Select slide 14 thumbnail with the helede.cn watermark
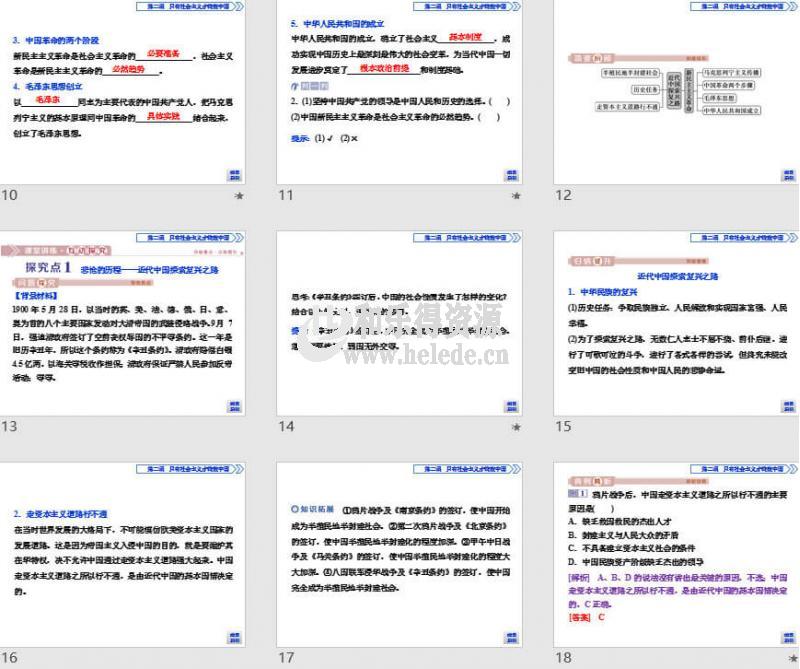The image size is (800, 669). pos(399,323)
